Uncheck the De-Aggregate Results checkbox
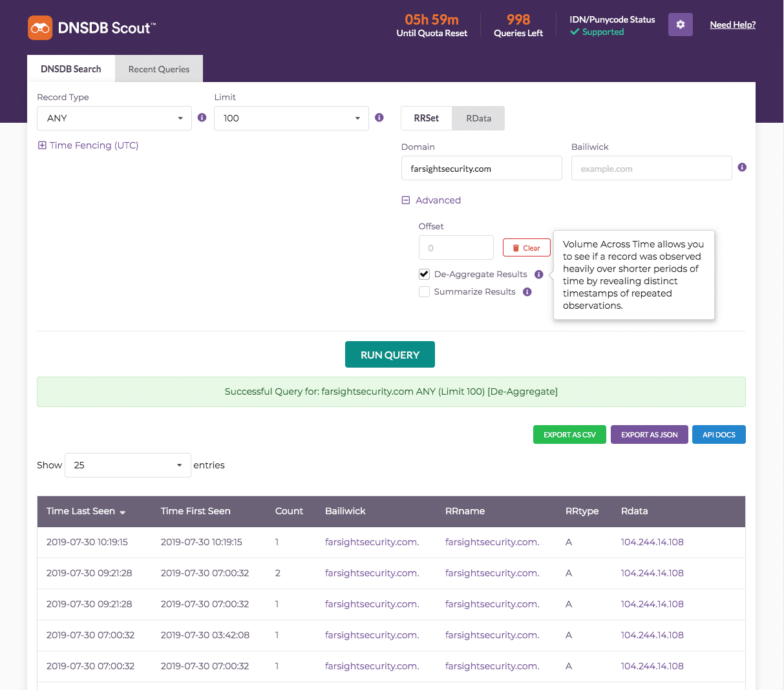The height and width of the screenshot is (690, 784). (424, 274)
